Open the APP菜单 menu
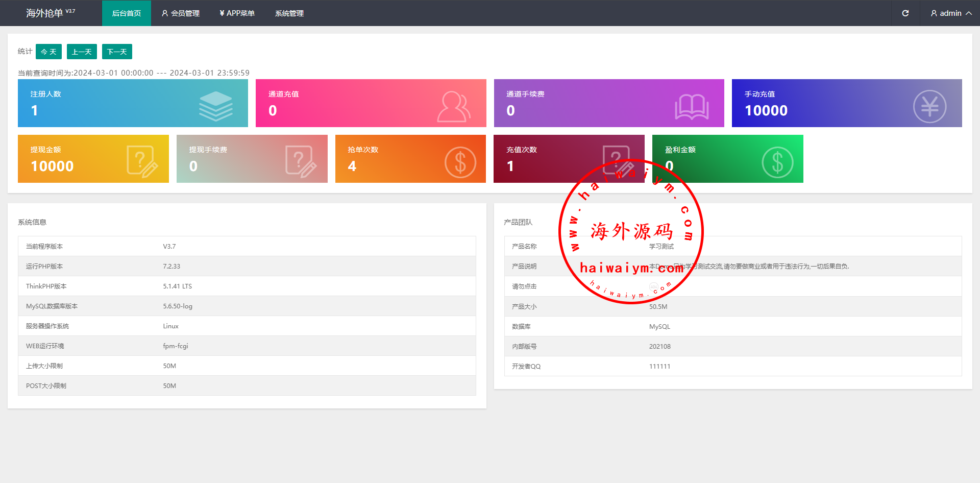The image size is (980, 483). pyautogui.click(x=237, y=13)
